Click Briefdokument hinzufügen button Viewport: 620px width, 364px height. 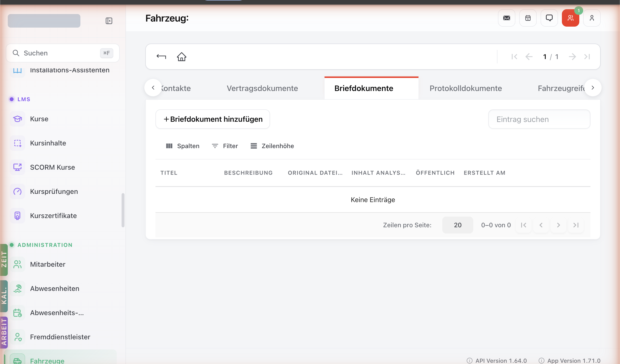(x=213, y=119)
